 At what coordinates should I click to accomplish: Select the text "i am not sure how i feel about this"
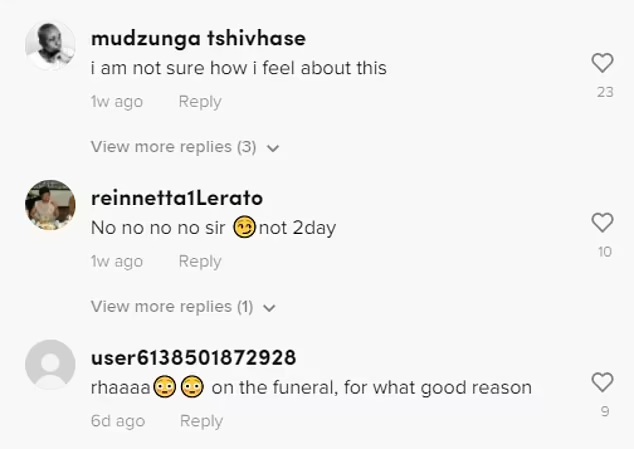click(238, 68)
